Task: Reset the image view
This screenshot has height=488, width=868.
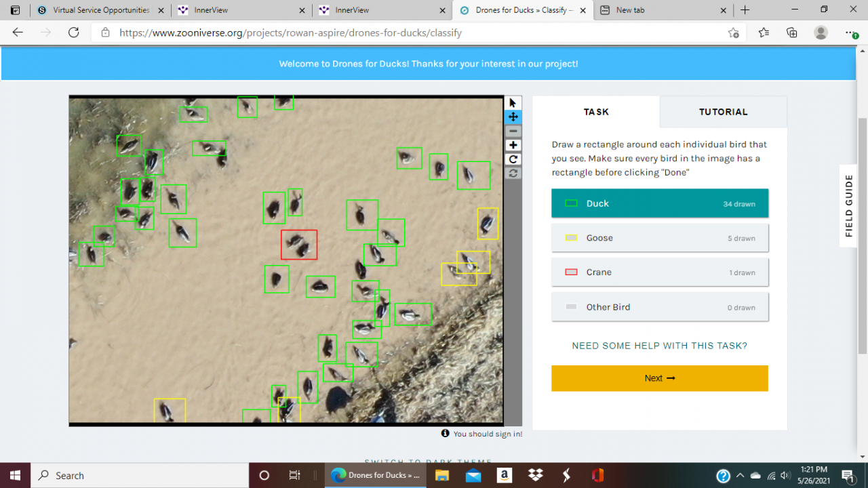Action: click(513, 174)
